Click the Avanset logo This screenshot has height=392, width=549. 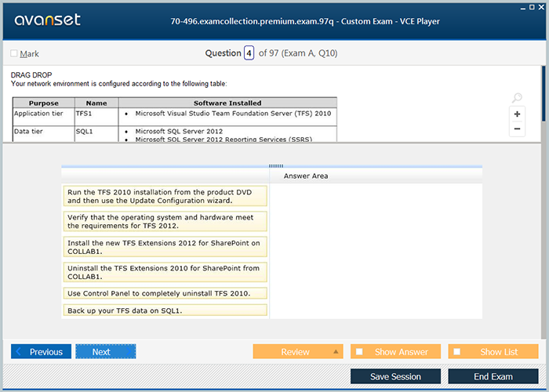point(46,20)
